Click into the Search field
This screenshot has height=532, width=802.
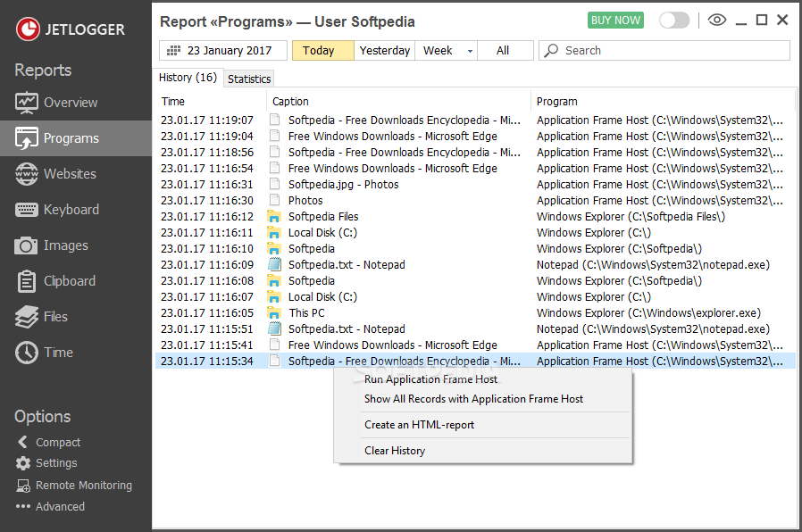664,51
